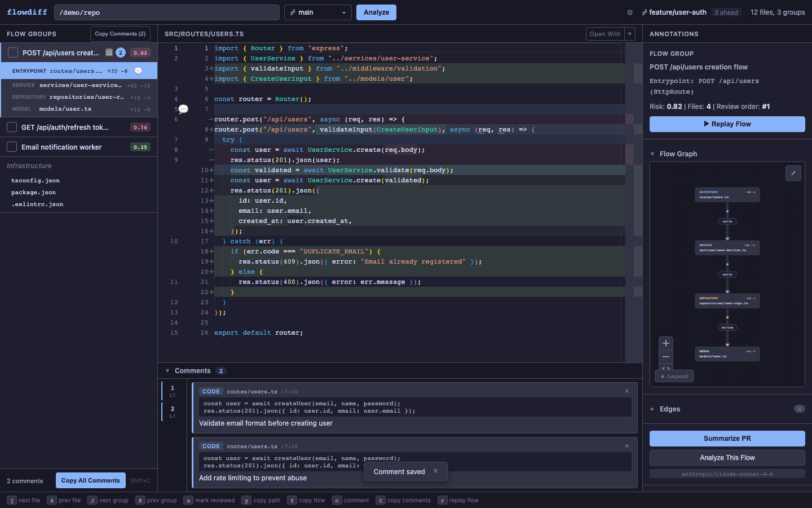Click the 0.74 risk score badge
Viewport: 812px width, 508px height.
click(140, 128)
